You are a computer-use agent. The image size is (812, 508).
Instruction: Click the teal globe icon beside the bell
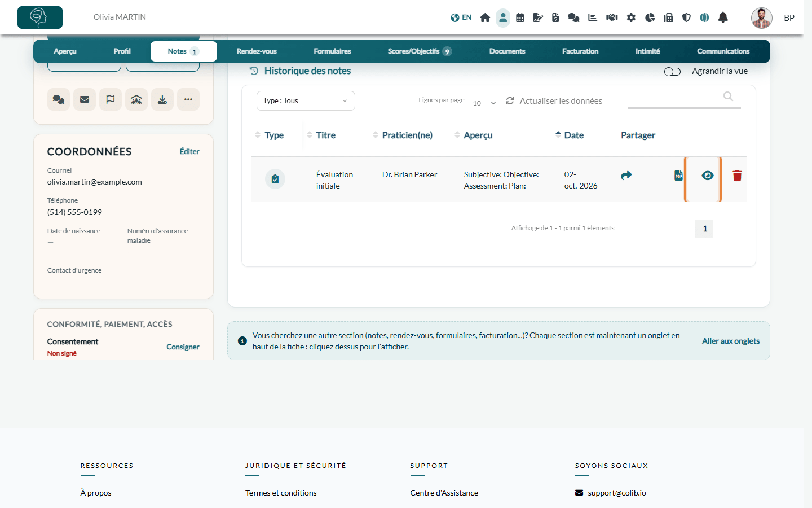[704, 17]
